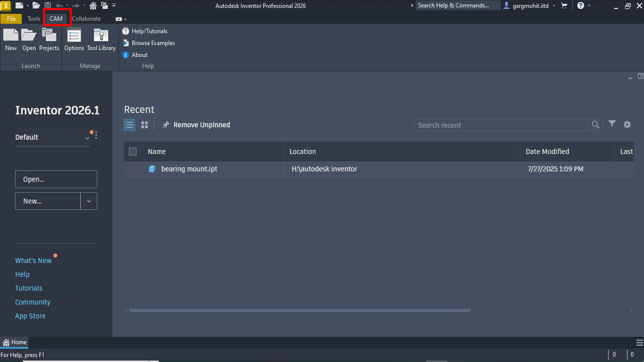Viewport: 644px width, 362px height.
Task: Click the Save floppy disk icon
Action: 48,5
